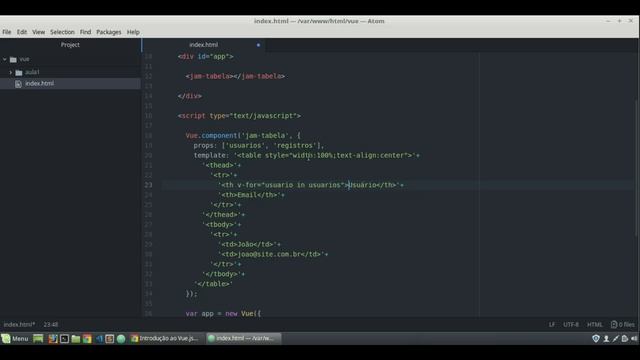The height and width of the screenshot is (360, 640).
Task: Click the template: '<table style line
Action: [307, 155]
